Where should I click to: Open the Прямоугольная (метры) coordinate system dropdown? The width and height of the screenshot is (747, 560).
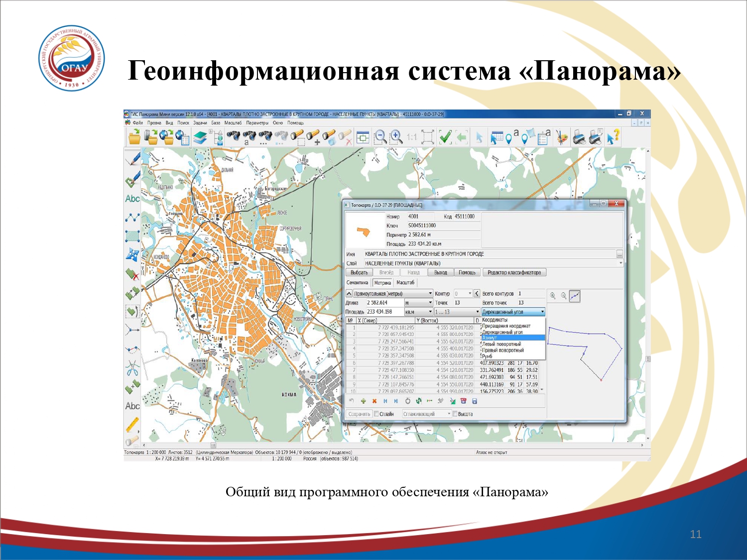coord(430,294)
